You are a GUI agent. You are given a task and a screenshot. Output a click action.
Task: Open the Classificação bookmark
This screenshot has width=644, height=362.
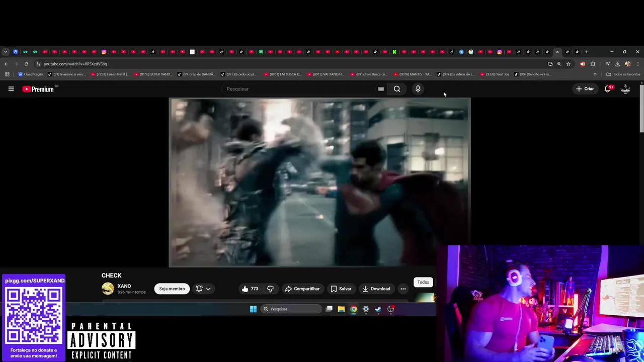pos(30,74)
